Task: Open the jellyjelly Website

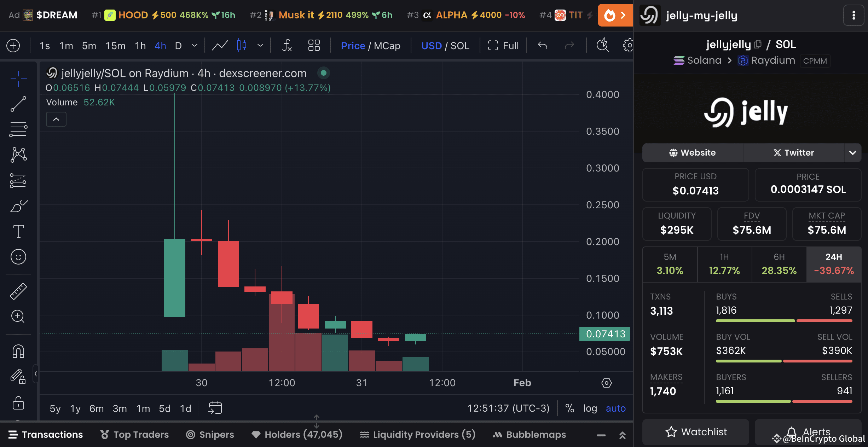Action: pyautogui.click(x=692, y=152)
